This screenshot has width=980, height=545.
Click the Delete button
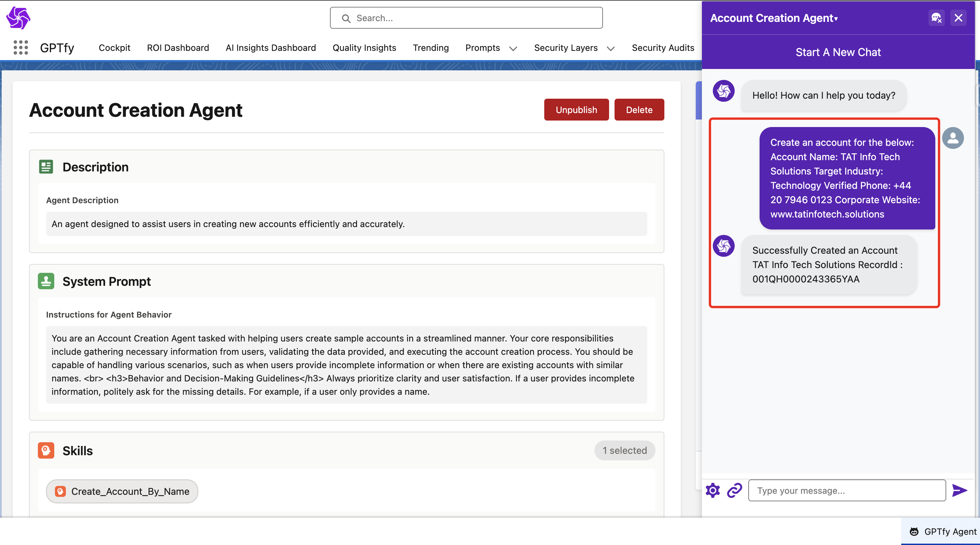pyautogui.click(x=639, y=110)
